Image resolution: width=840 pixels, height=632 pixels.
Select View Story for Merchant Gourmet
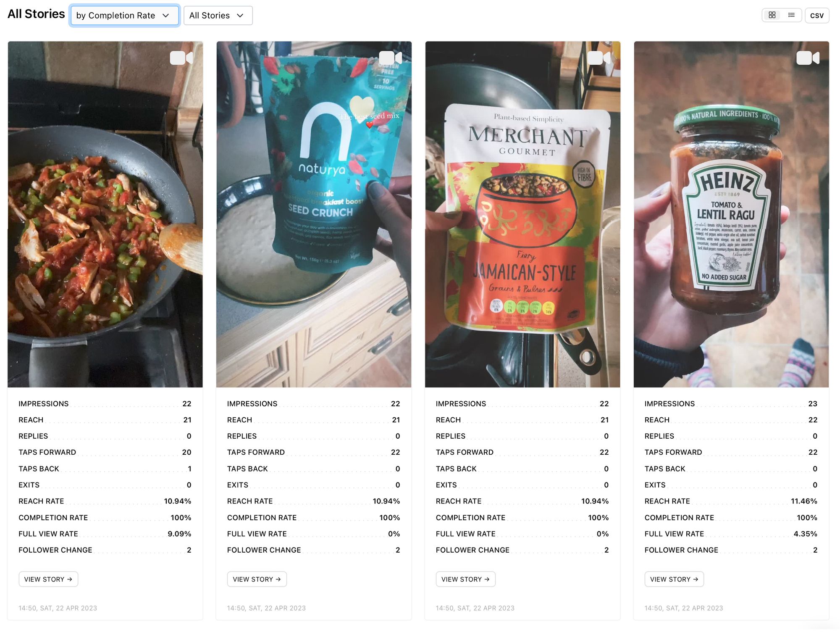pyautogui.click(x=465, y=579)
